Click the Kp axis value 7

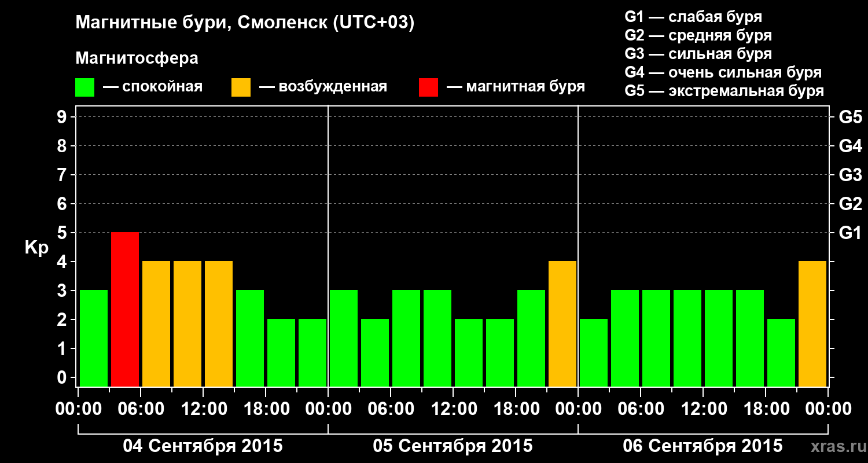[63, 175]
